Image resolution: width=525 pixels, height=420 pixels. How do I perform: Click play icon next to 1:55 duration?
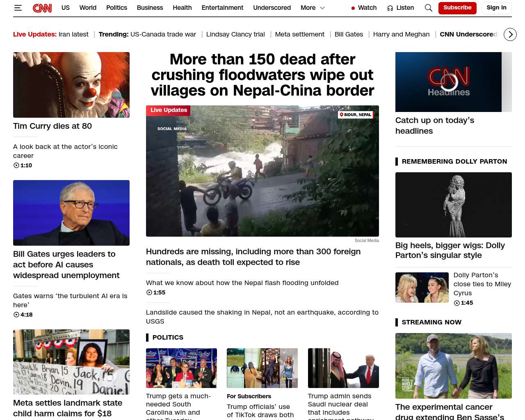(149, 292)
